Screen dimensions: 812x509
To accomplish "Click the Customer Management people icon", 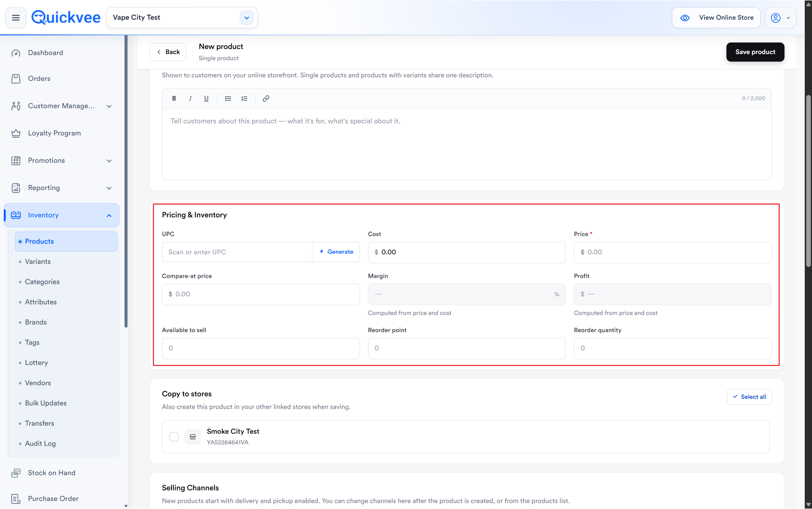I will tap(16, 106).
